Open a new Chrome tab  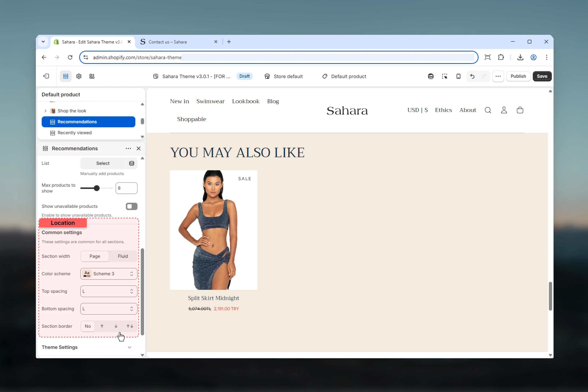click(229, 42)
